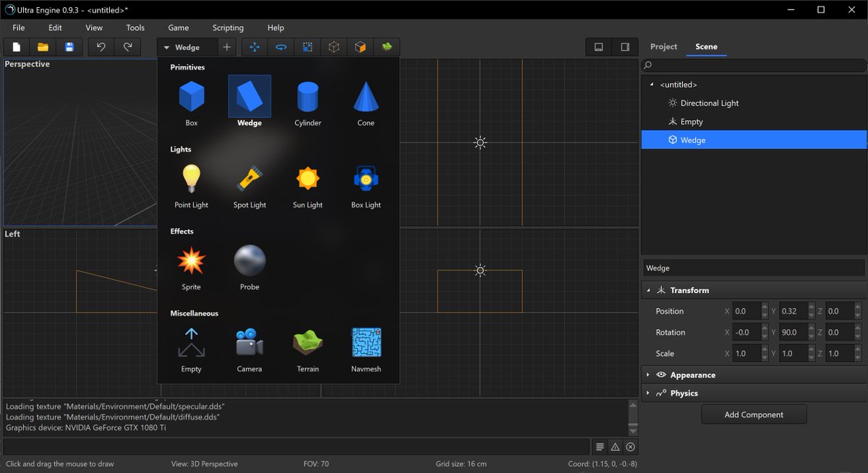
Task: Activate the orange solid cube tool
Action: (x=360, y=47)
